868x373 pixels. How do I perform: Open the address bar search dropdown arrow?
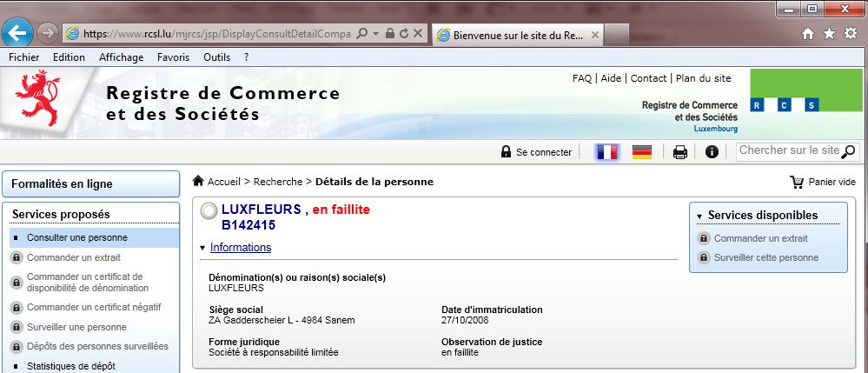pos(375,34)
